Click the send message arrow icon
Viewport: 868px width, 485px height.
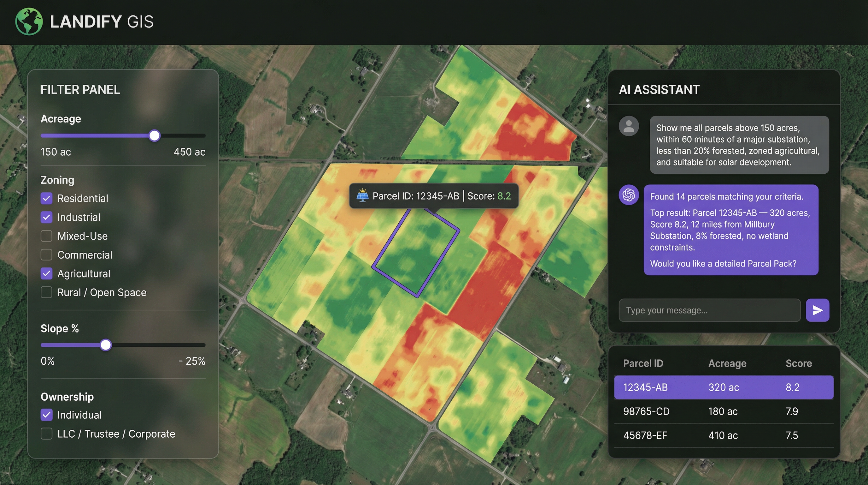tap(818, 310)
